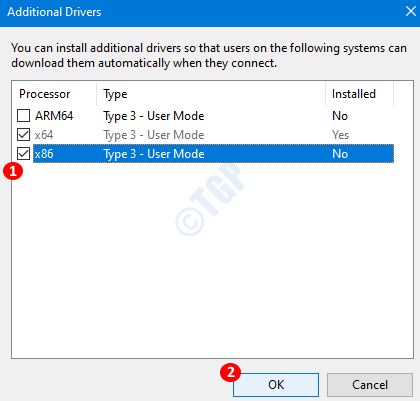Select the x64 processor label

coord(44,135)
